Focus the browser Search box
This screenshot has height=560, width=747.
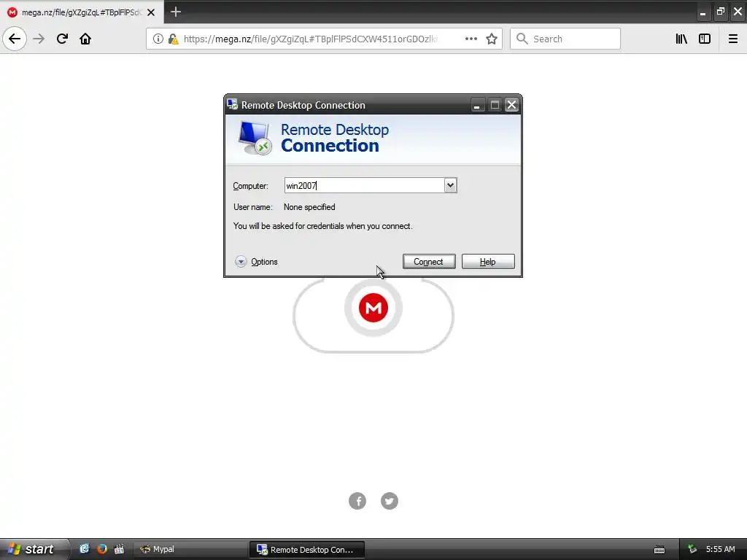click(565, 39)
